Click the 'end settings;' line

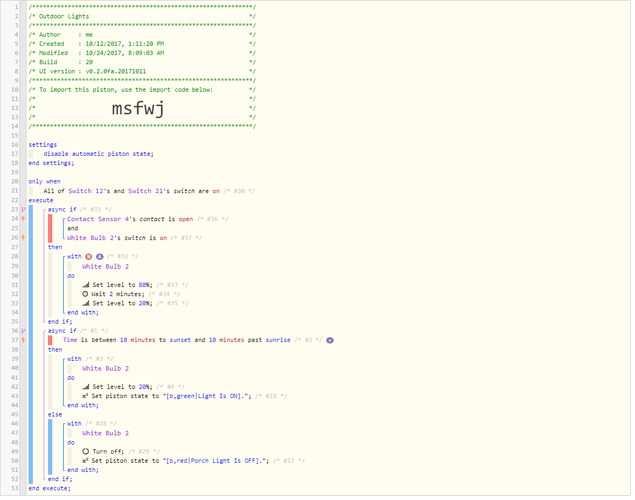point(51,163)
